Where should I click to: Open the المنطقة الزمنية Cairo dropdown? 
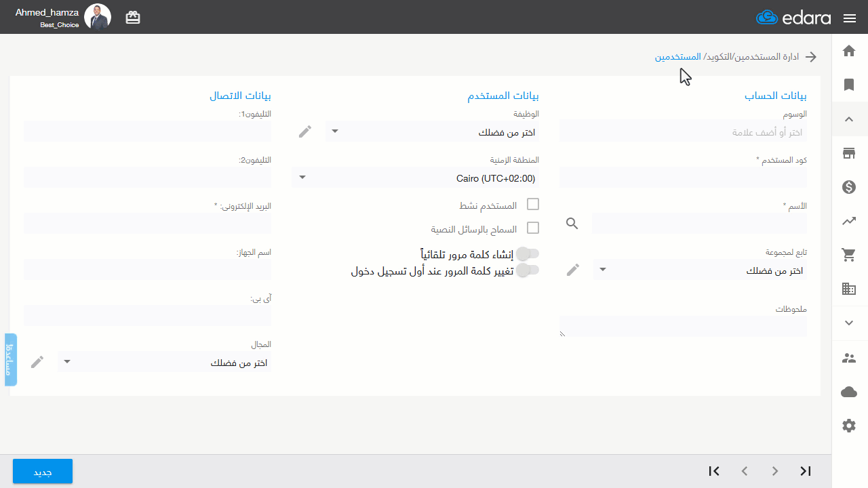[x=415, y=178]
